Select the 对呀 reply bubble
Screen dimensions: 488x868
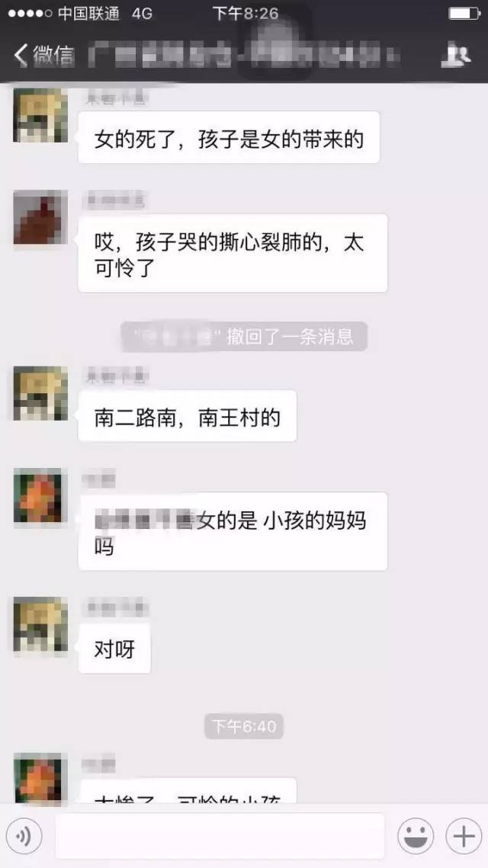click(x=114, y=649)
